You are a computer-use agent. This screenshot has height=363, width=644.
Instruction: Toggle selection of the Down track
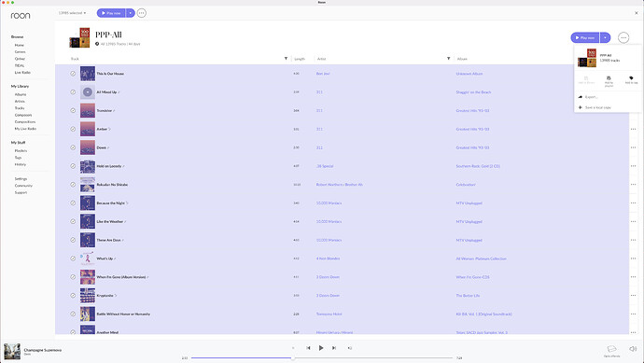73,147
